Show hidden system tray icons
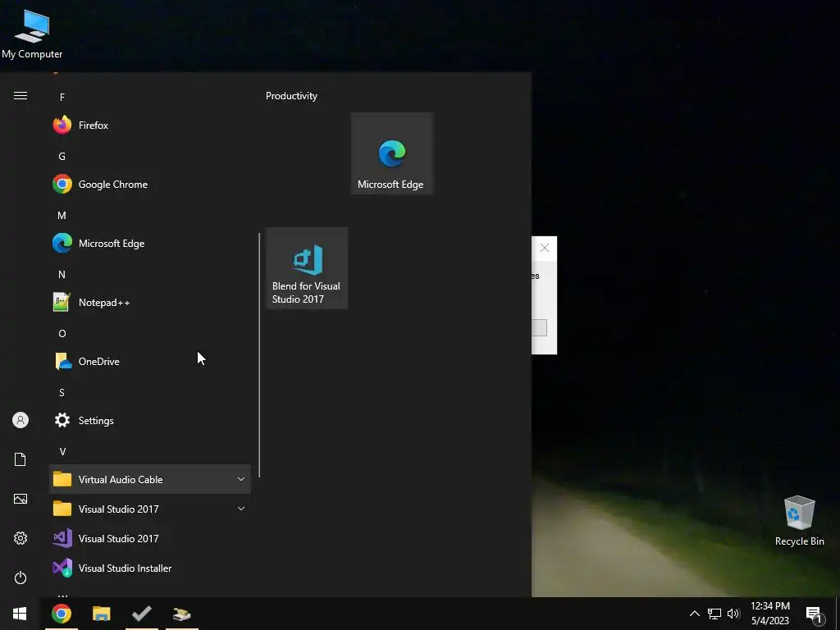 [x=694, y=614]
